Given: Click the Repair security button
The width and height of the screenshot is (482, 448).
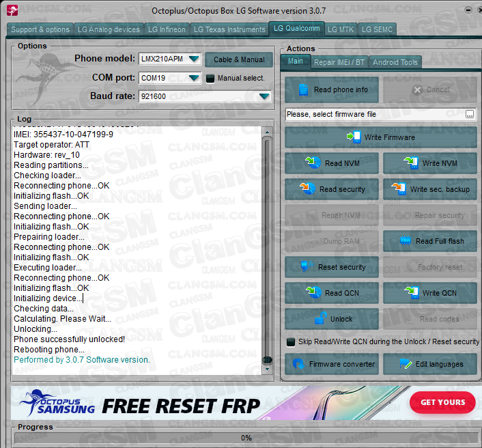Looking at the screenshot, I should click(x=430, y=215).
